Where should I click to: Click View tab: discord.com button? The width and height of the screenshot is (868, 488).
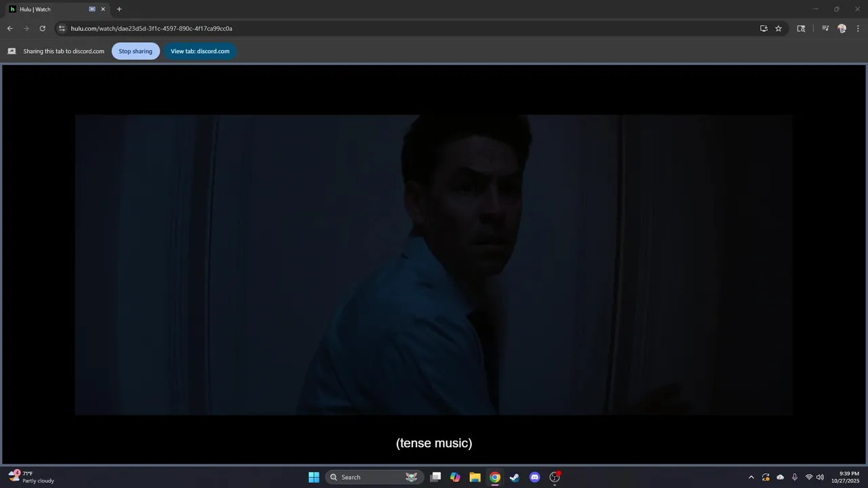click(200, 51)
